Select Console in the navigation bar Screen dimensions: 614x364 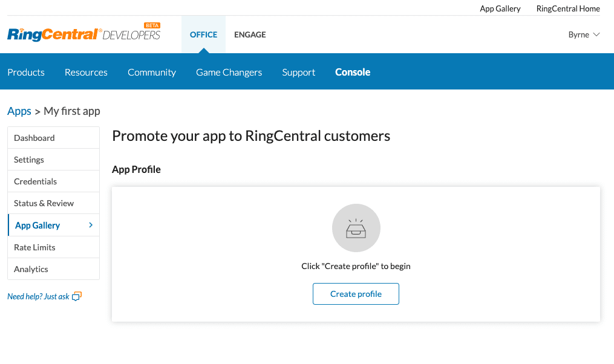coord(353,72)
